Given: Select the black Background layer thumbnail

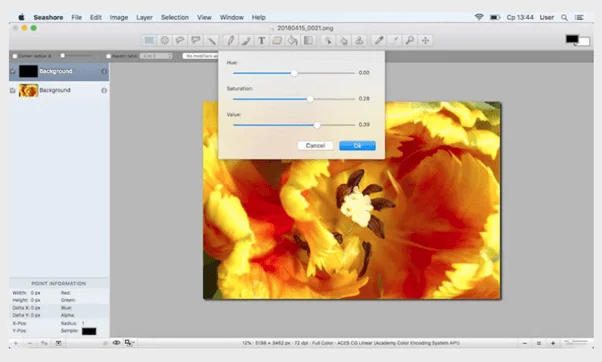Looking at the screenshot, I should coord(28,71).
